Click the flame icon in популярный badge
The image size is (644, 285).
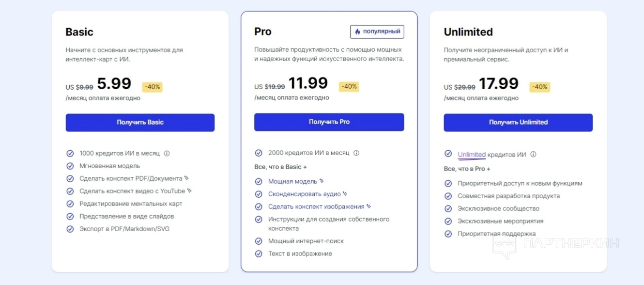pyautogui.click(x=357, y=32)
